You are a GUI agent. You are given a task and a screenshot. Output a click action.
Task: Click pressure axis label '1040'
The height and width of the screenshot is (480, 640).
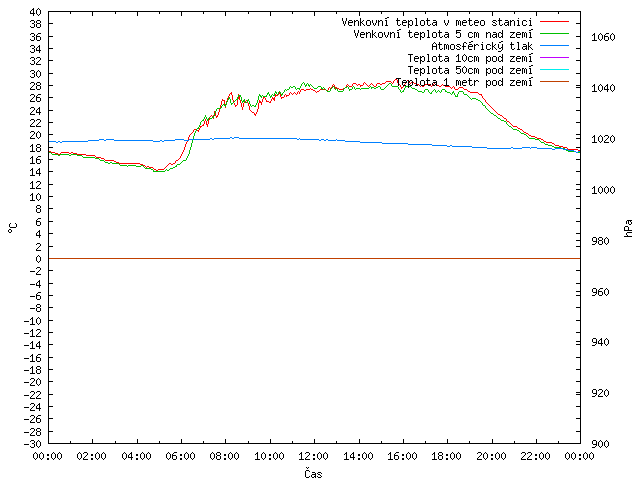point(603,88)
